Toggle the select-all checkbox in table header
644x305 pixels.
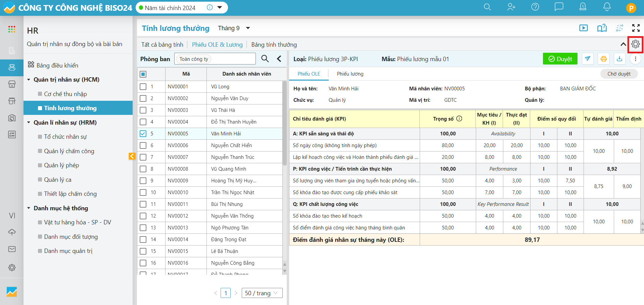[143, 74]
